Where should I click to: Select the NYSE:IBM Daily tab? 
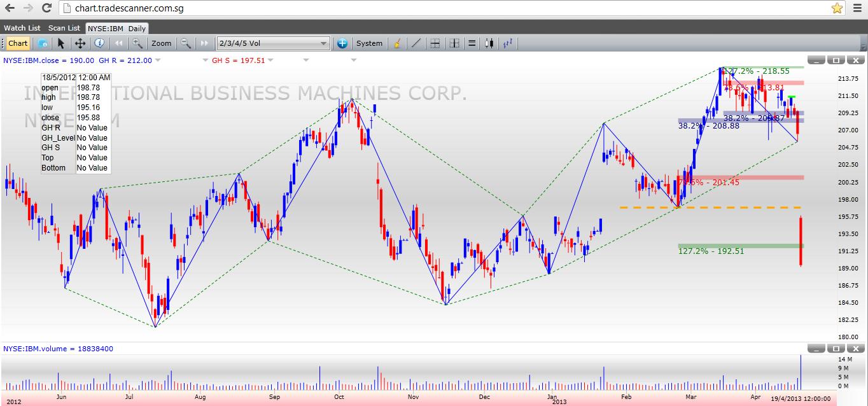(x=117, y=28)
